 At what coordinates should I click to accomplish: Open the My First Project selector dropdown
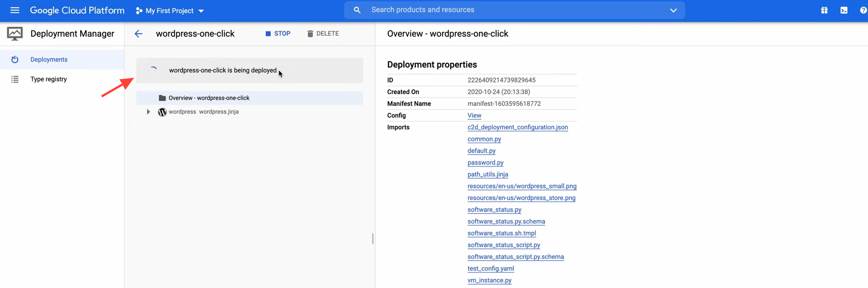[170, 10]
